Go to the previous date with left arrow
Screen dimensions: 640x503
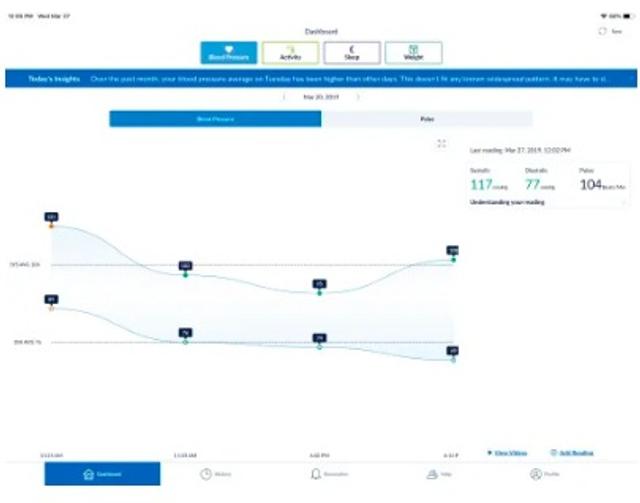point(284,97)
